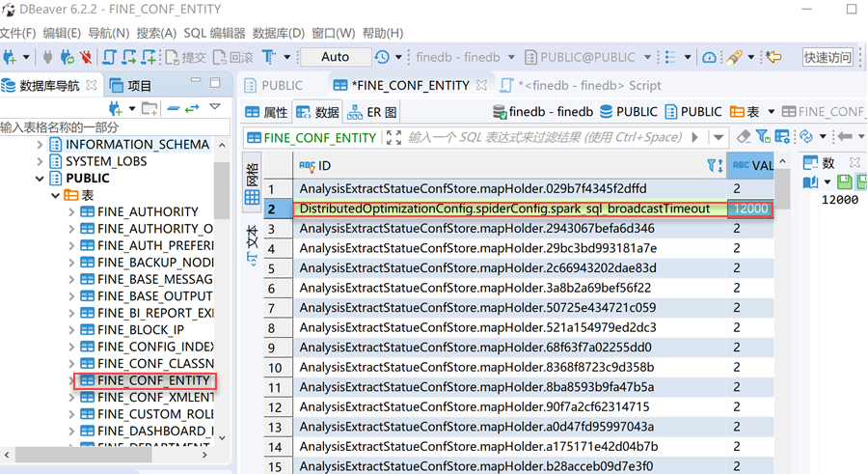Switch to text view (文本) side button
868x474 pixels.
coord(252,245)
